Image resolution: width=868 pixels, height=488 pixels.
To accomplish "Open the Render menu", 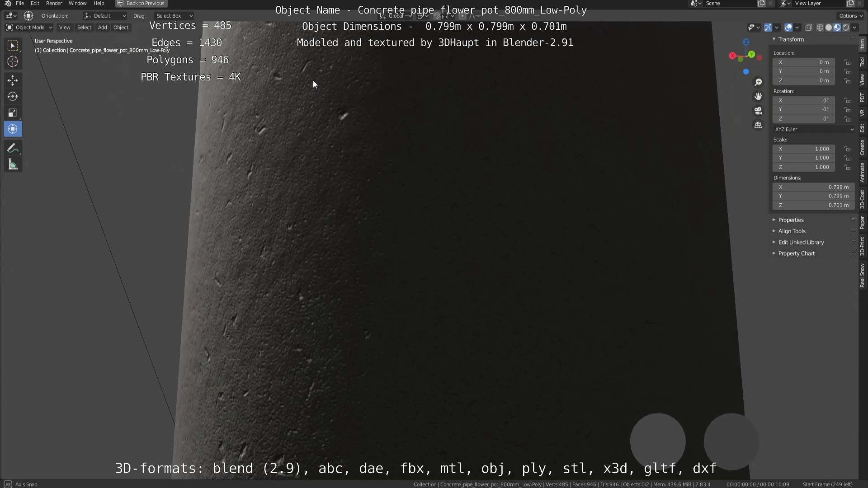I will click(54, 3).
